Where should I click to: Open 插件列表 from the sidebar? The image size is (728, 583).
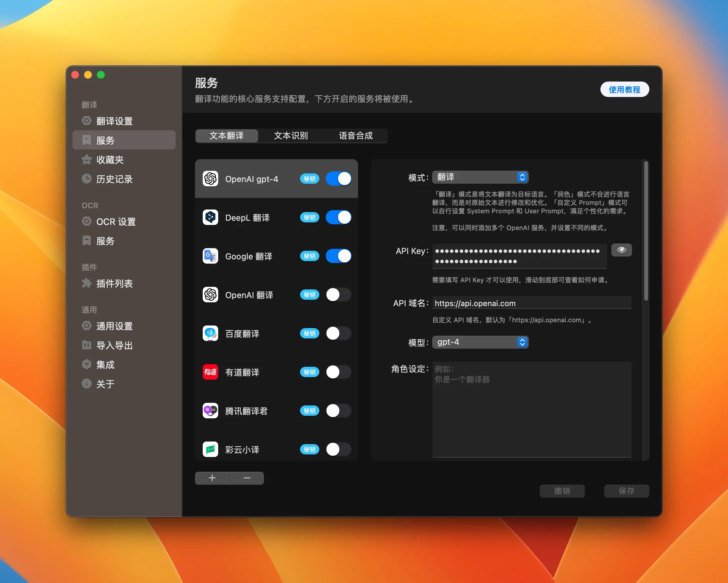[114, 284]
